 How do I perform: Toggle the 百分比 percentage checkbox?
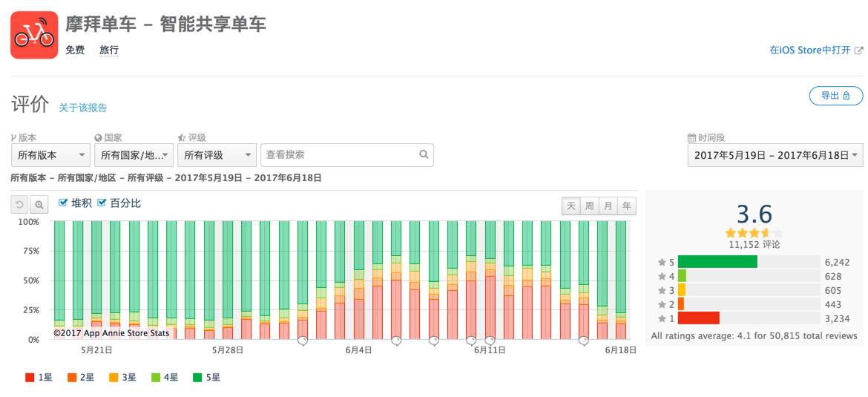[x=102, y=203]
